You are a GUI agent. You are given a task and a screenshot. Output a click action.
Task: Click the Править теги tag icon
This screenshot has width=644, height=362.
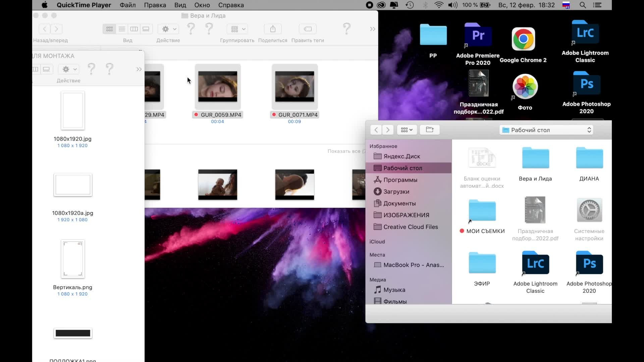click(x=308, y=29)
